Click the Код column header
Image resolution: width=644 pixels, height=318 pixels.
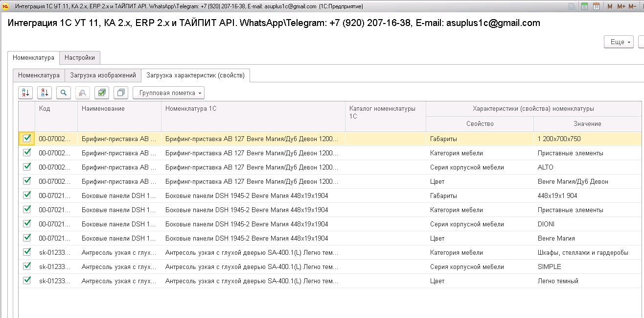(56, 116)
